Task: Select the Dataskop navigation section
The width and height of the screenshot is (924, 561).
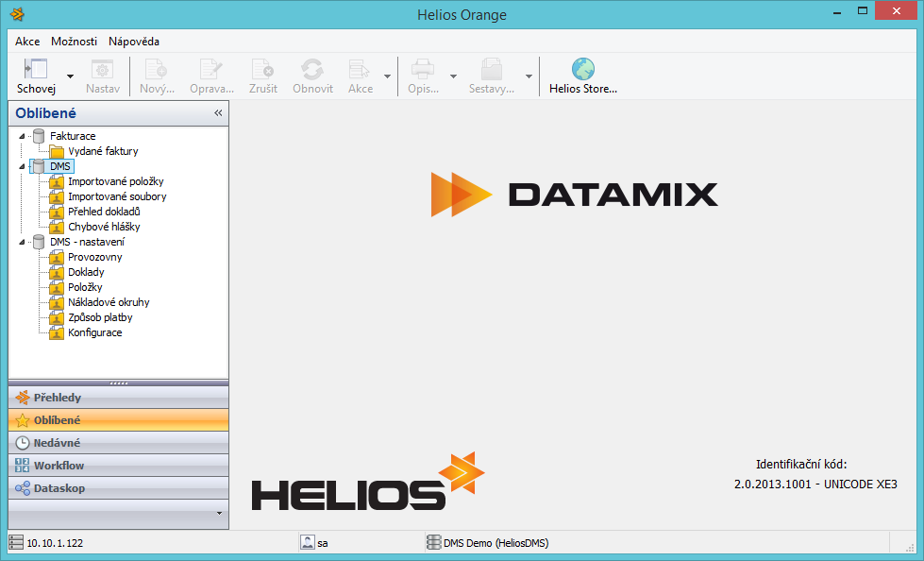Action: point(59,488)
